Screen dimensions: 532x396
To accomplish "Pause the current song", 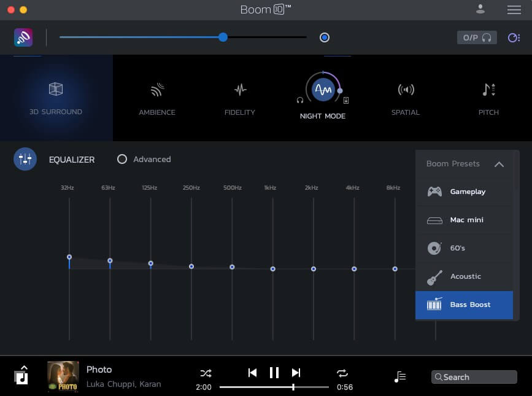I will click(x=274, y=373).
